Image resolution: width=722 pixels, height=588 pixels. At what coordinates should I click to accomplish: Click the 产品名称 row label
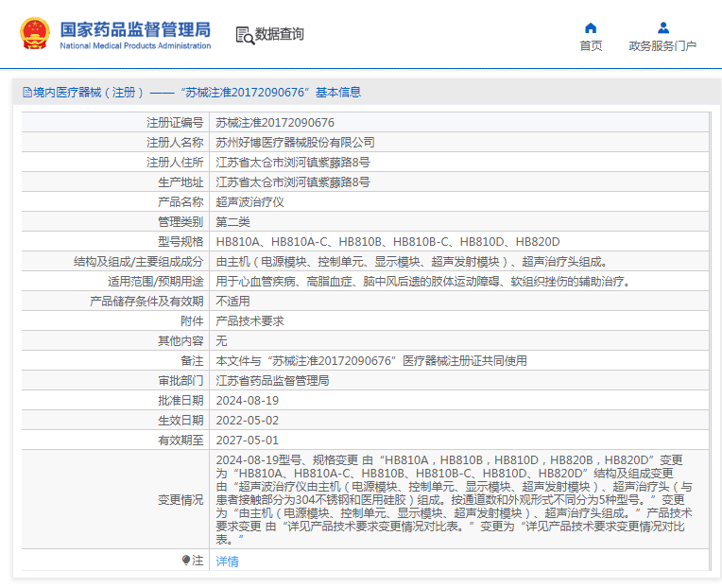(180, 201)
